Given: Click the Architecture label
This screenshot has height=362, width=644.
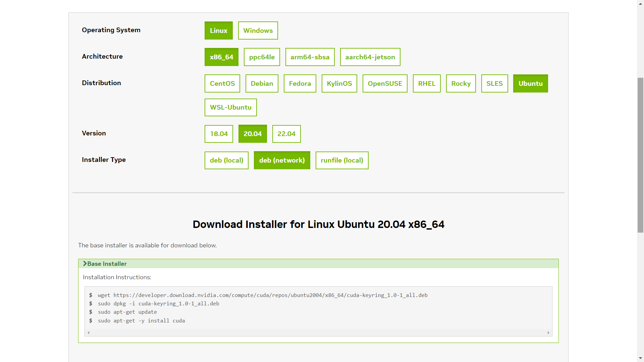Looking at the screenshot, I should pos(102,57).
